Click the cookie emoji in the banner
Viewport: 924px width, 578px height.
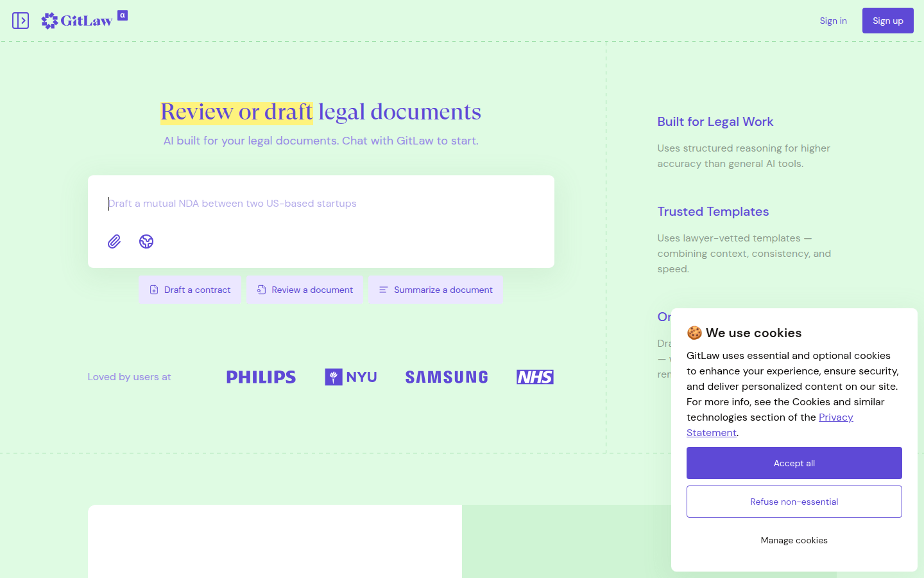pos(694,333)
